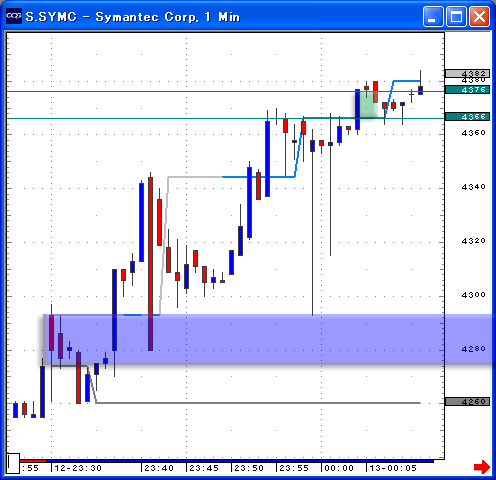Click the 23:40 time axis label

pyautogui.click(x=159, y=468)
